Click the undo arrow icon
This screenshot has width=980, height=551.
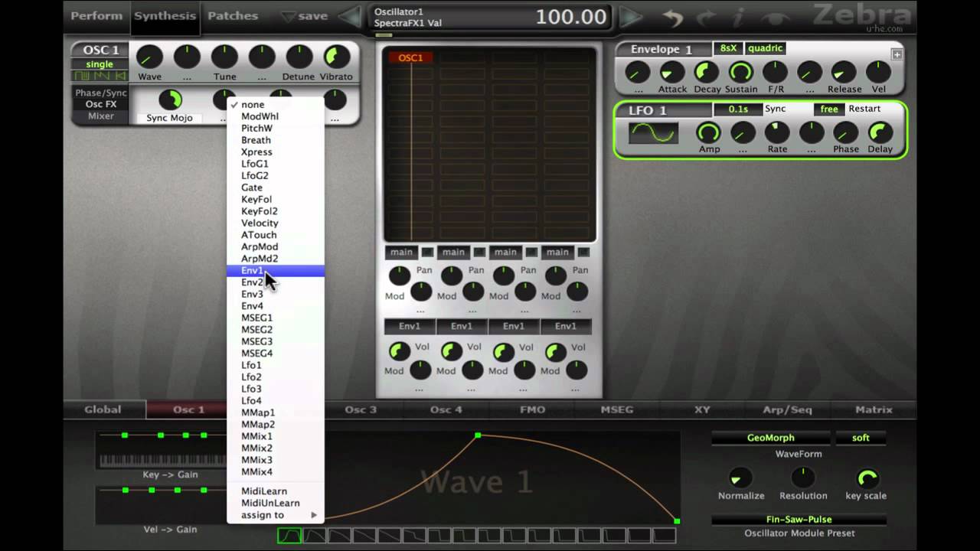tap(673, 17)
